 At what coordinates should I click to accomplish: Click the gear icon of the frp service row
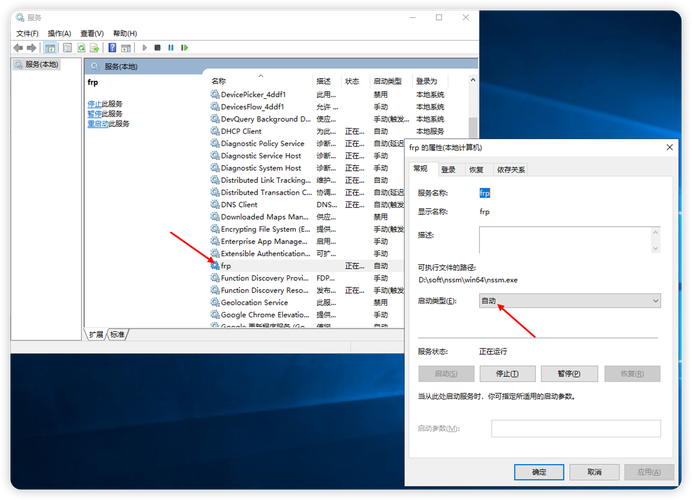pyautogui.click(x=214, y=266)
